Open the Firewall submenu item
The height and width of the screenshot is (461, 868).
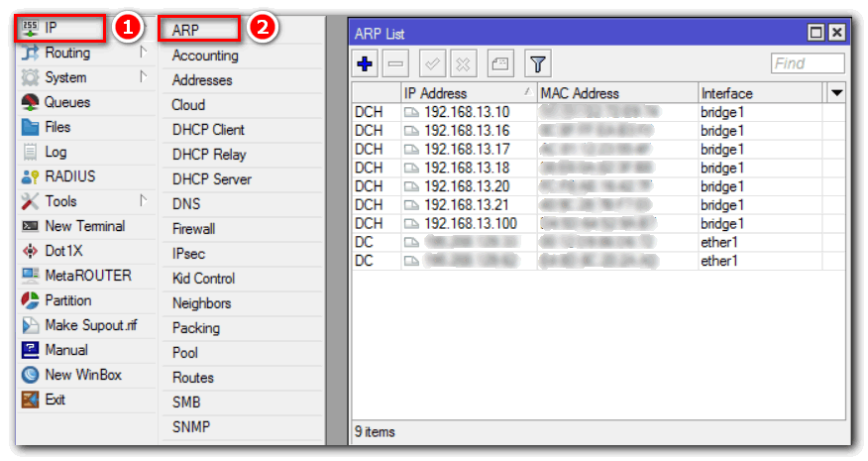pyautogui.click(x=194, y=229)
